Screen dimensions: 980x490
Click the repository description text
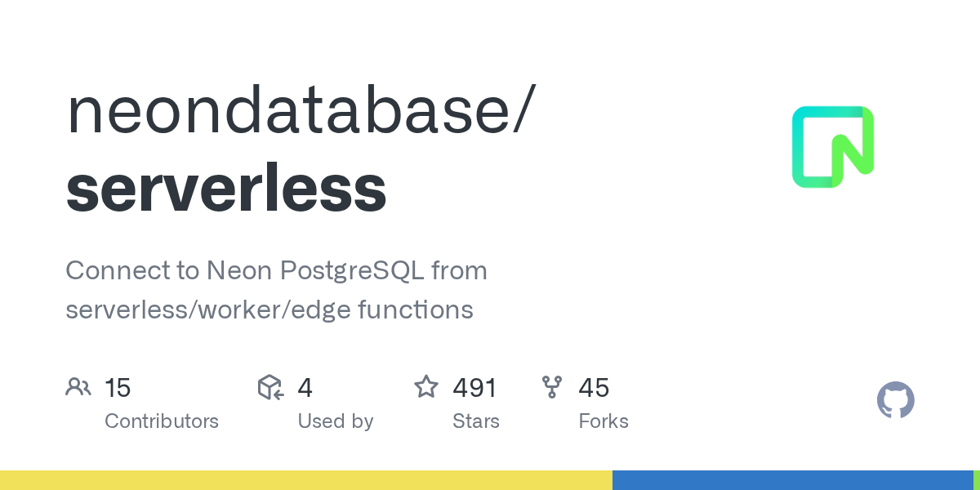[x=276, y=290]
